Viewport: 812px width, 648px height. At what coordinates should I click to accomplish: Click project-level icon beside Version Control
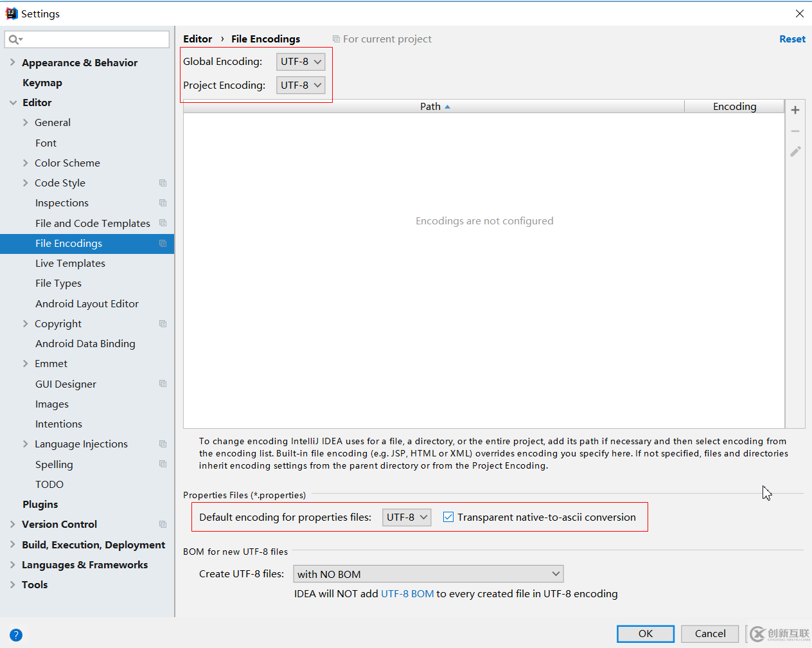(163, 525)
